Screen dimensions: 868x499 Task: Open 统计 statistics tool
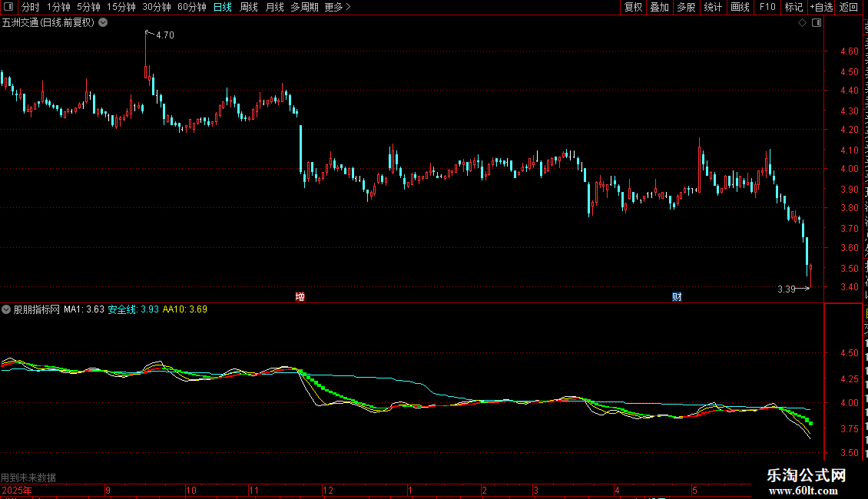click(x=713, y=7)
